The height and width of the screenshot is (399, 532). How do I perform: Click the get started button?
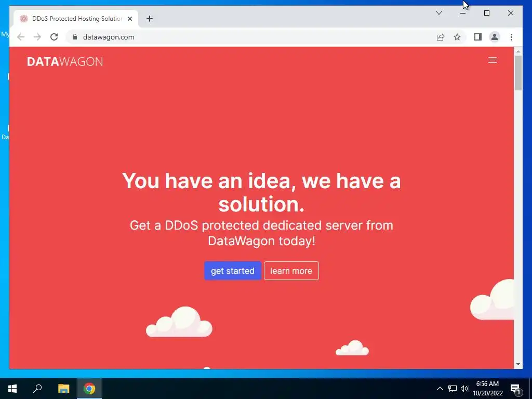click(x=232, y=271)
